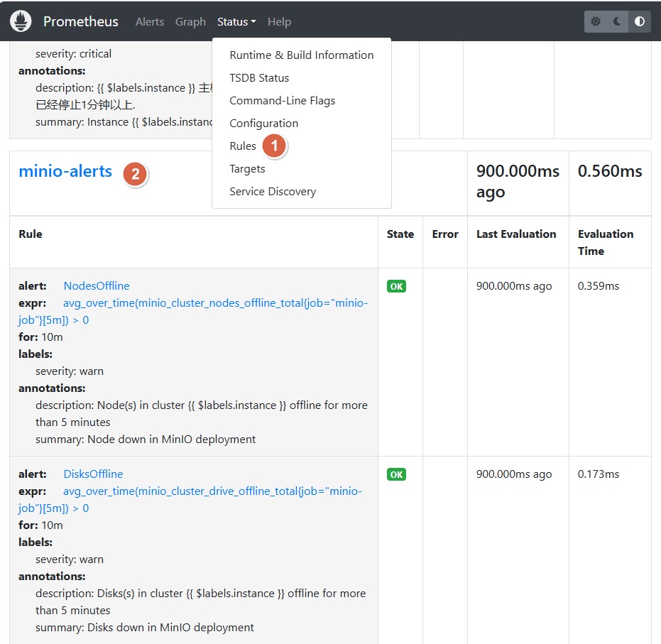This screenshot has height=644, width=661.
Task: Select the 0.173ms evaluation time value
Action: click(599, 474)
